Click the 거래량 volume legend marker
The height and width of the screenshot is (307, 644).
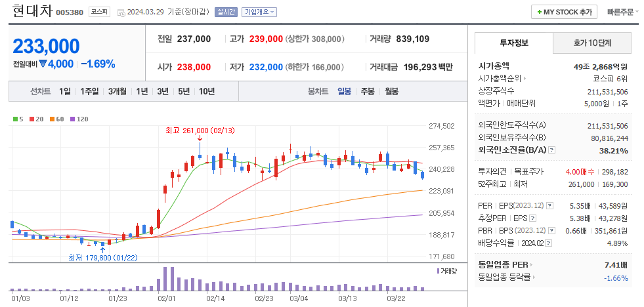(447, 271)
